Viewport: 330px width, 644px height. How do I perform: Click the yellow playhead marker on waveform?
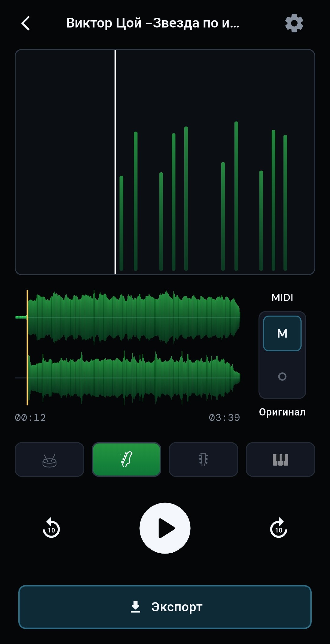pyautogui.click(x=28, y=348)
